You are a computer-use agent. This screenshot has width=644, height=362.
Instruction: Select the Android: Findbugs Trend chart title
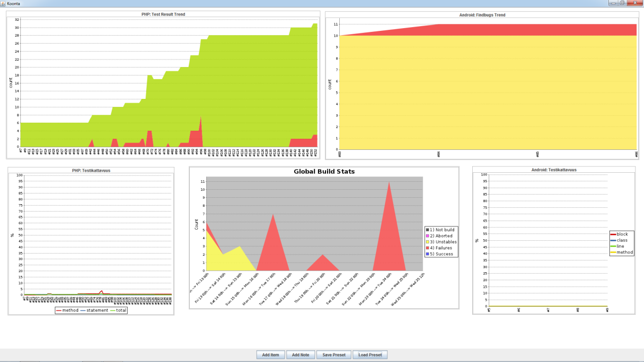482,15
